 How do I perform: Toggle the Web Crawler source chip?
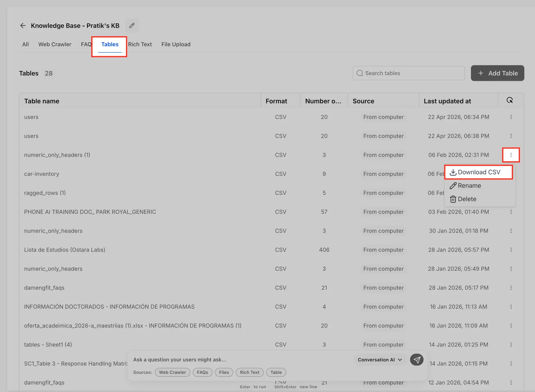(173, 372)
